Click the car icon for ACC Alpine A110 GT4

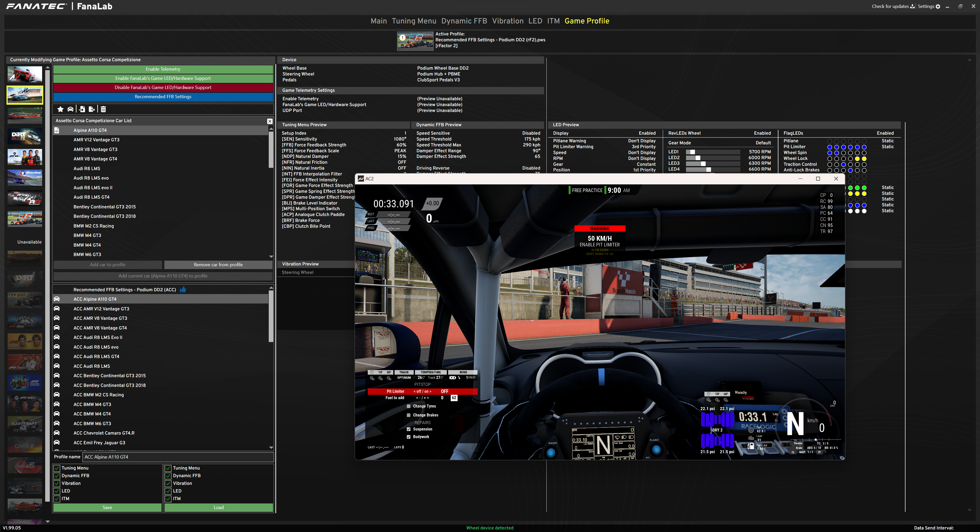point(57,299)
